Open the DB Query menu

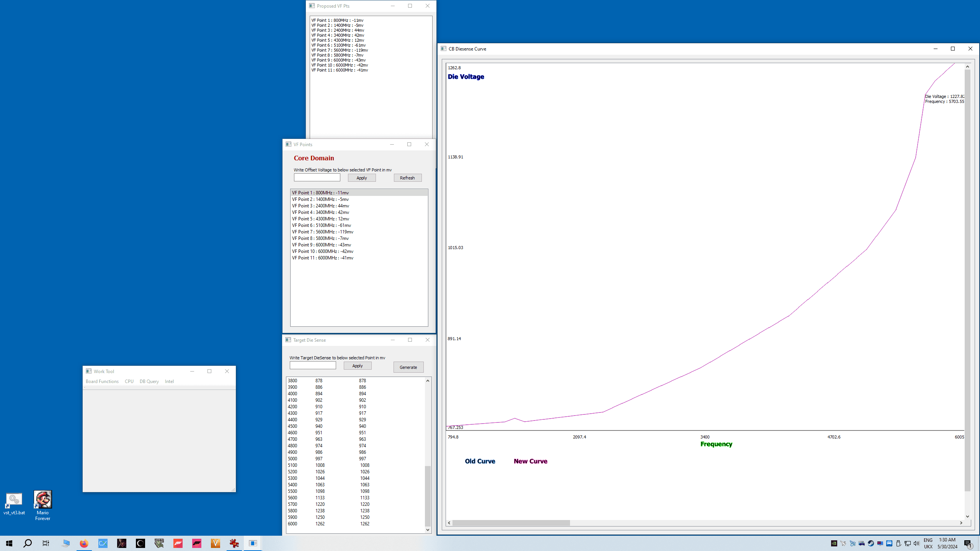click(x=149, y=381)
